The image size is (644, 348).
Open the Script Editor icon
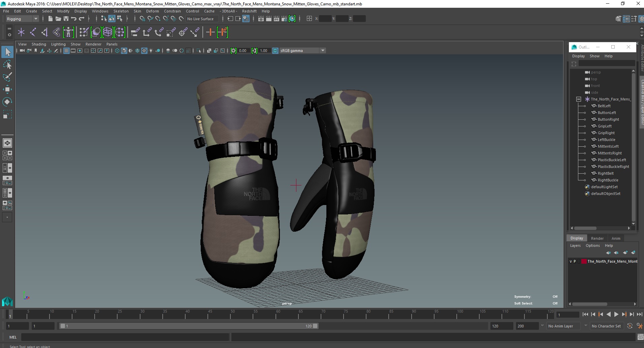click(640, 337)
